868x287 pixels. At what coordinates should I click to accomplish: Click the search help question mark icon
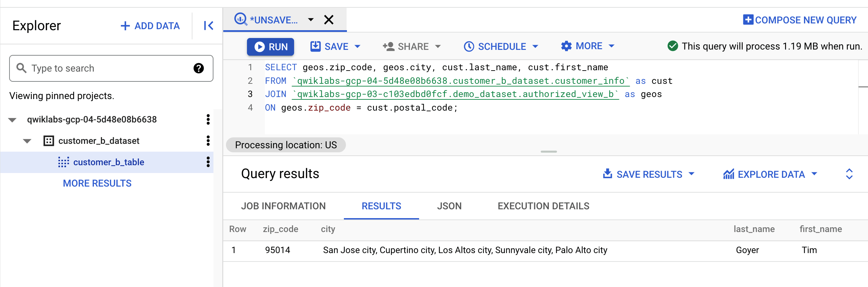click(x=199, y=68)
